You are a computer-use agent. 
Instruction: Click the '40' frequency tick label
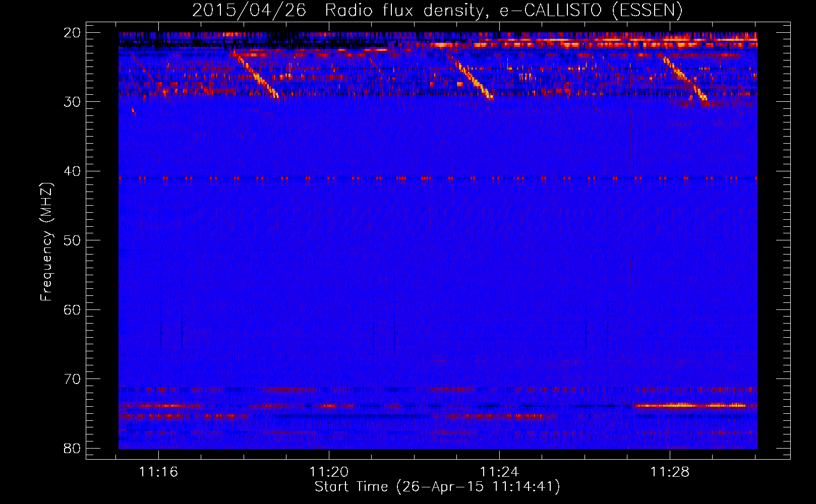(72, 171)
